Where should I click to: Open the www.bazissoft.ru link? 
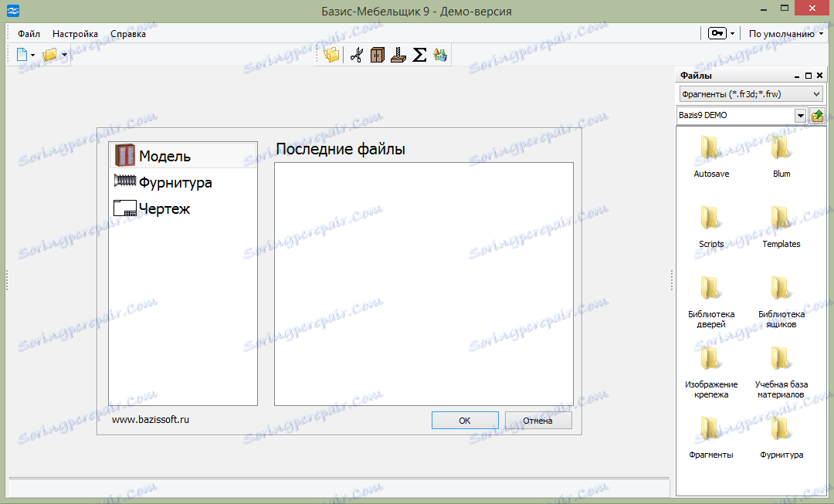[151, 419]
